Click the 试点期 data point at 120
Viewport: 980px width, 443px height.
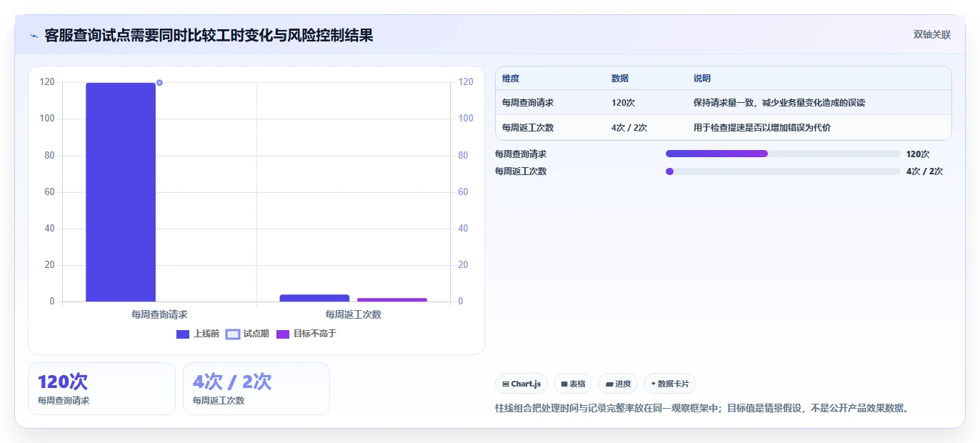(x=159, y=83)
